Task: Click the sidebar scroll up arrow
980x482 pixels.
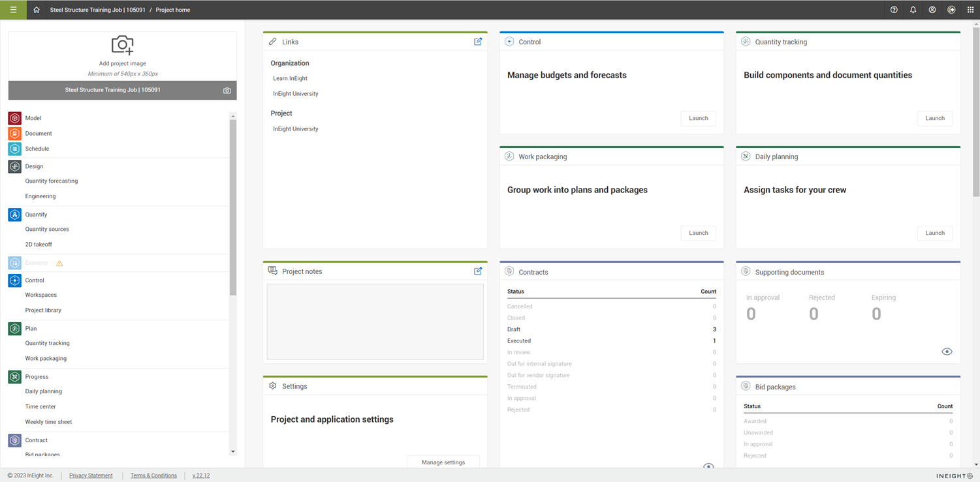Action: [233, 116]
